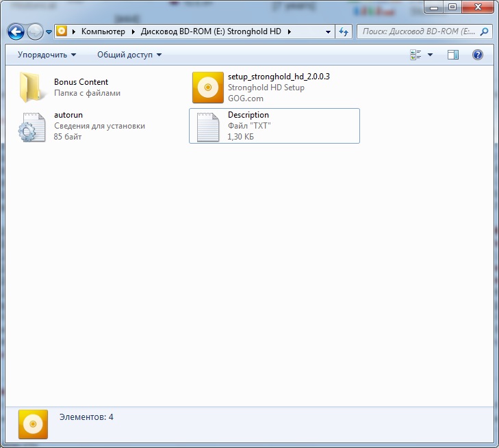Expand the arrow after Stronghold HD breadcrumb

(290, 31)
